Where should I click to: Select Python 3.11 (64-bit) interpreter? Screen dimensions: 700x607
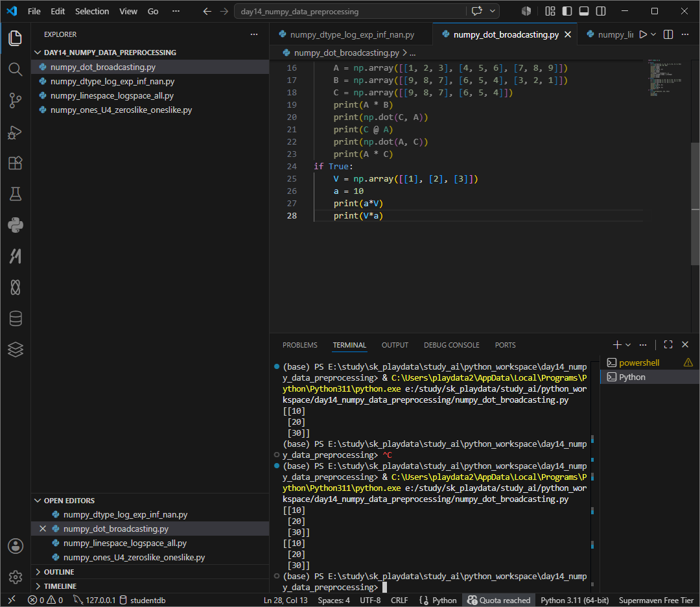[574, 600]
